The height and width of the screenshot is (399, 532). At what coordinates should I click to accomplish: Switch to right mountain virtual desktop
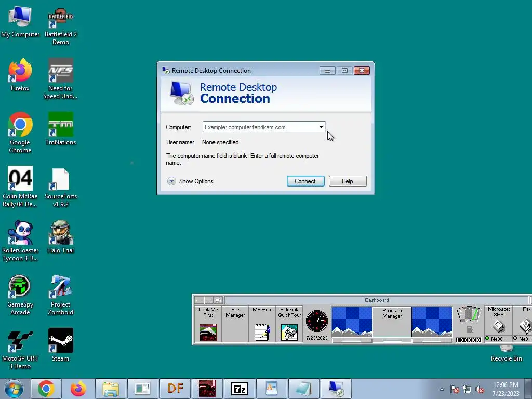pyautogui.click(x=432, y=322)
